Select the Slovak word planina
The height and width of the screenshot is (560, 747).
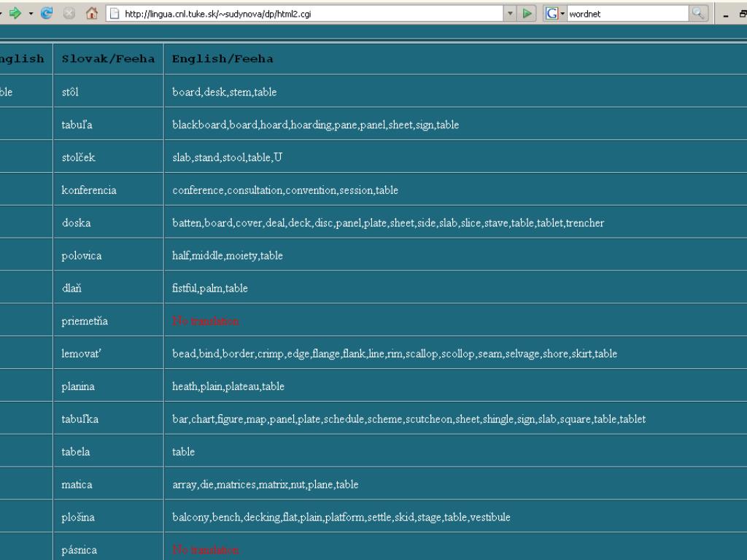pyautogui.click(x=77, y=386)
